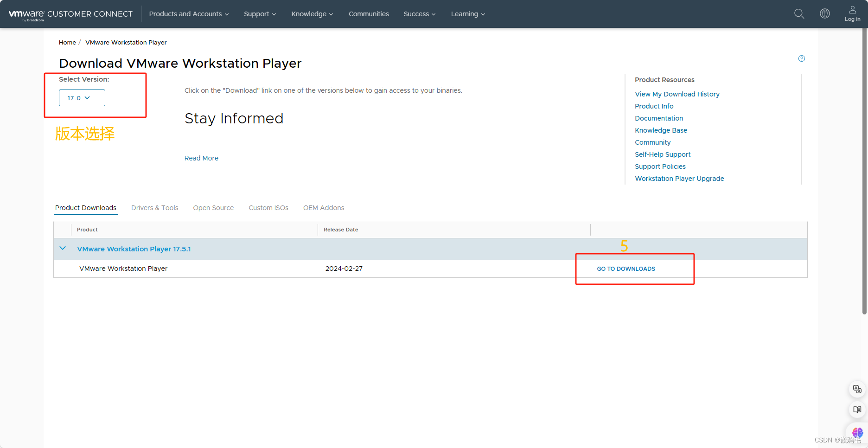Switch to the Product Downloads tab
Image resolution: width=868 pixels, height=448 pixels.
tap(86, 208)
